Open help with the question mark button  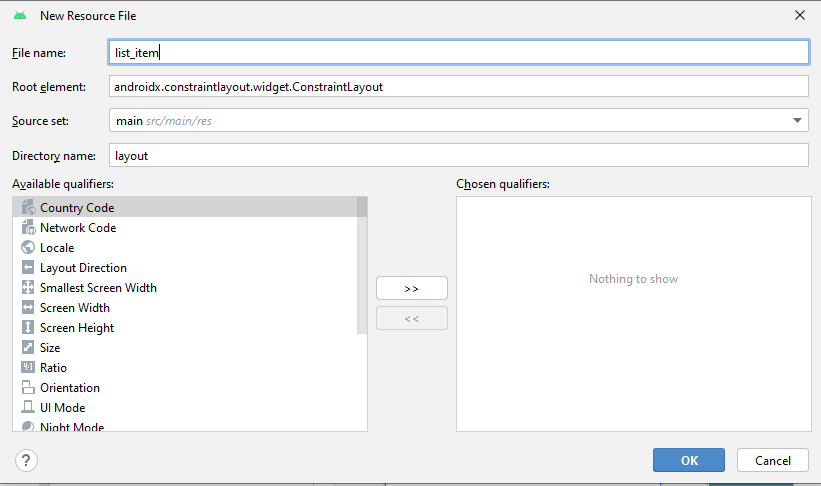click(x=26, y=460)
